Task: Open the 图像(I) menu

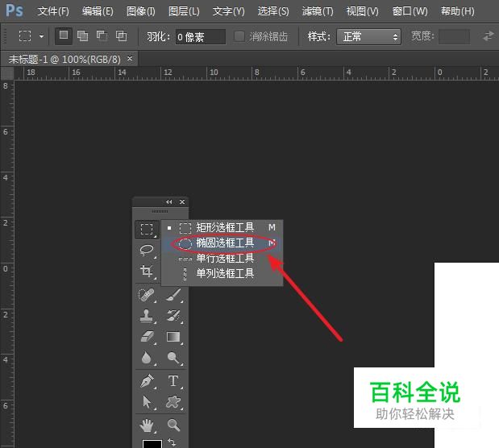Action: [x=140, y=11]
